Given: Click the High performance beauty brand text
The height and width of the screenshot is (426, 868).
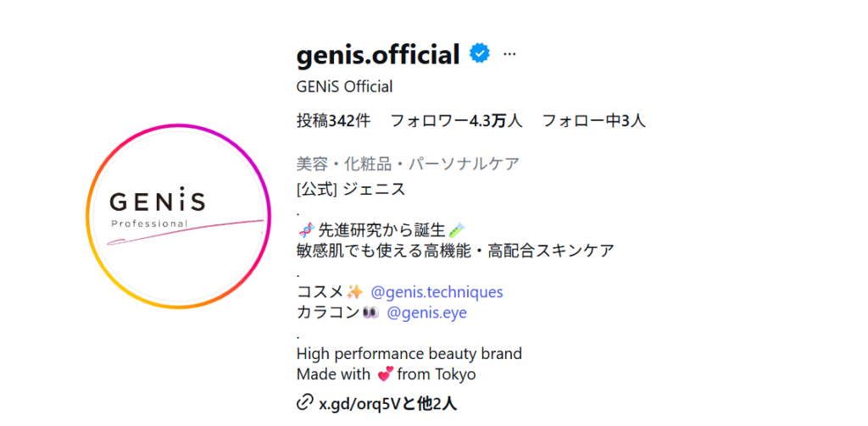Looking at the screenshot, I should [409, 353].
